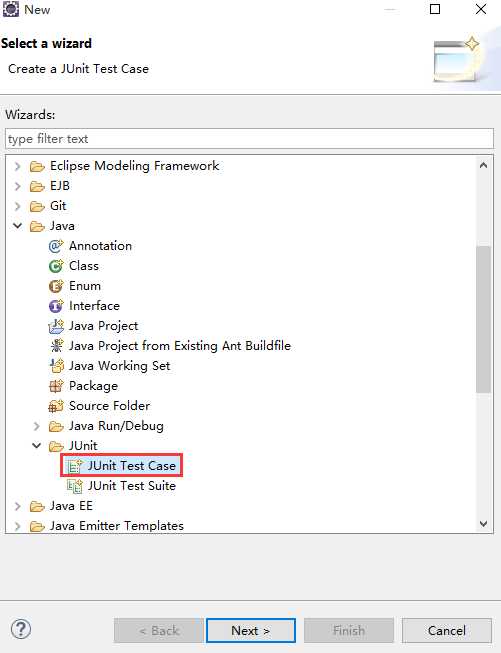Viewport: 501px width, 653px height.
Task: Select the Java EE label
Action: 71,506
